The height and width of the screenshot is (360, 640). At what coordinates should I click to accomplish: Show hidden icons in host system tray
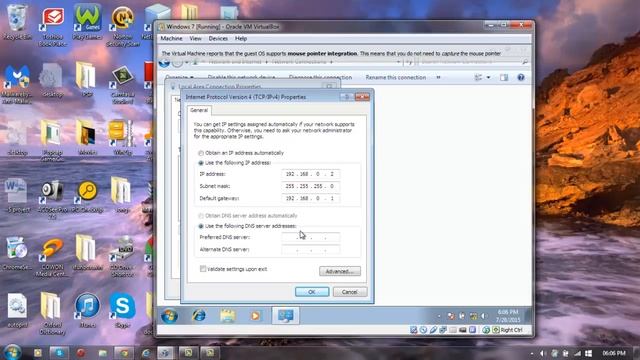click(532, 353)
